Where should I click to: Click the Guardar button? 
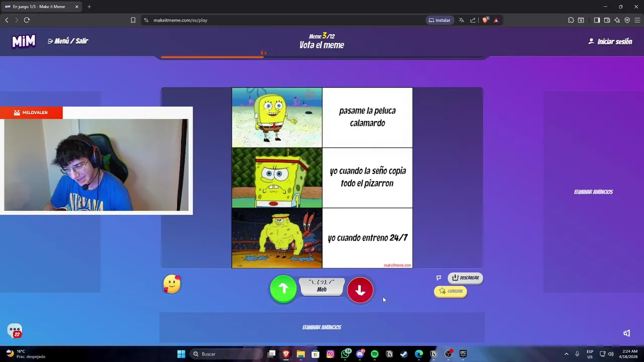(450, 291)
